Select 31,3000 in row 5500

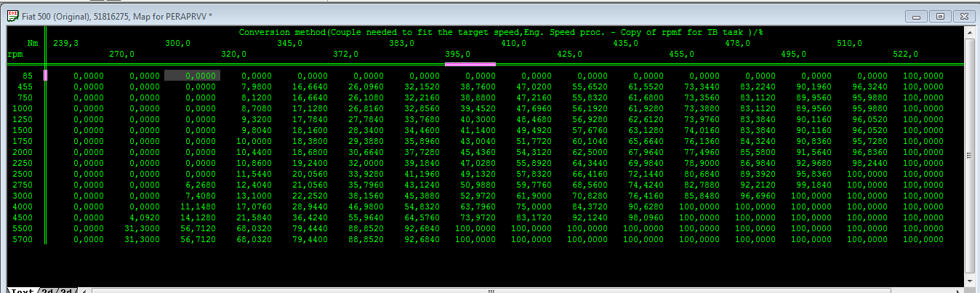pos(141,228)
